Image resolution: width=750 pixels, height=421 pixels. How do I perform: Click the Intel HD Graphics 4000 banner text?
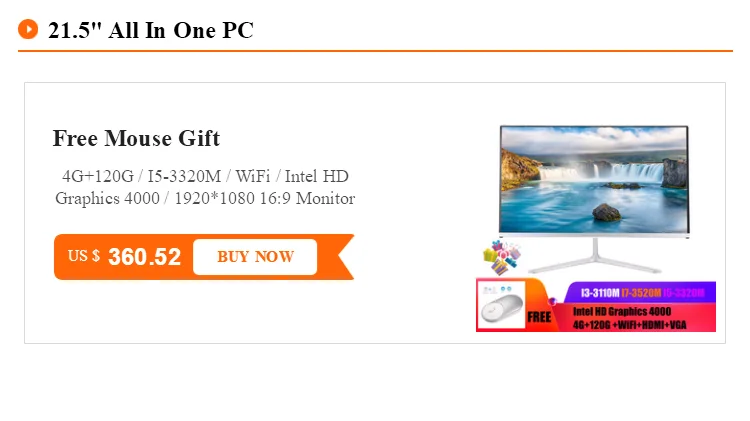(622, 311)
